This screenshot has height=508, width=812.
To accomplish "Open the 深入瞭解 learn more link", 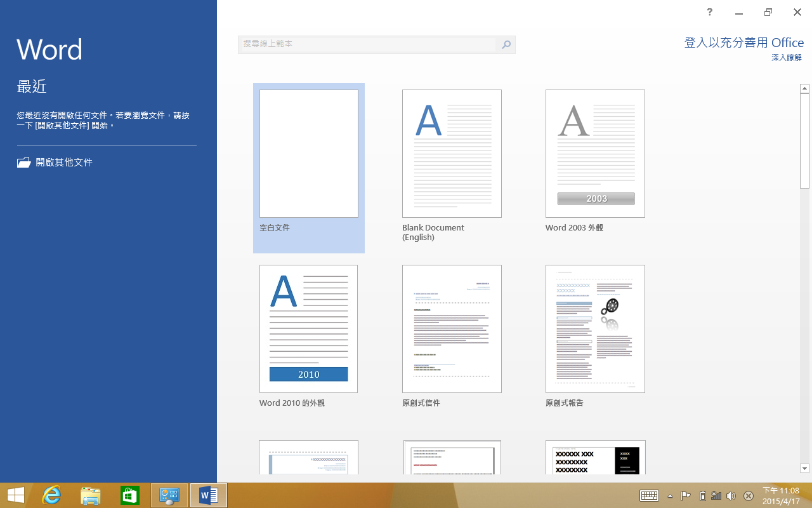I will [x=787, y=58].
